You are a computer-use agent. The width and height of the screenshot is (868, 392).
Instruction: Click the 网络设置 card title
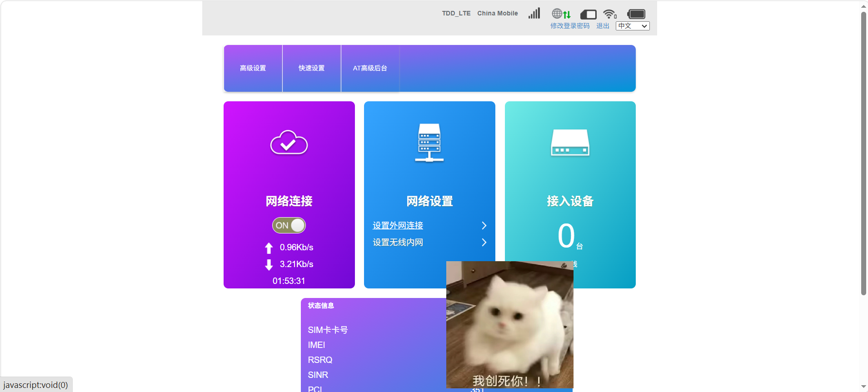(429, 201)
